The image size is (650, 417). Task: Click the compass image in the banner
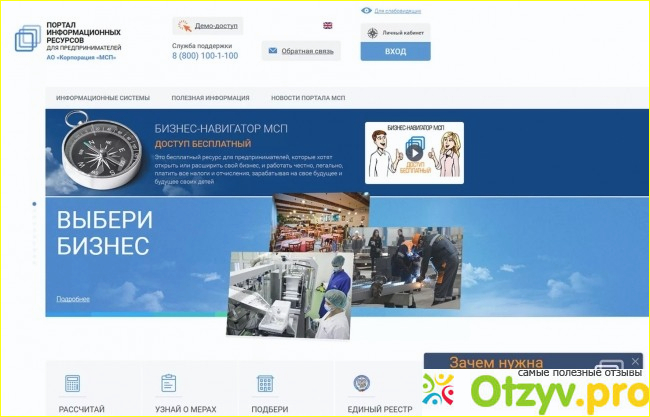pos(95,150)
